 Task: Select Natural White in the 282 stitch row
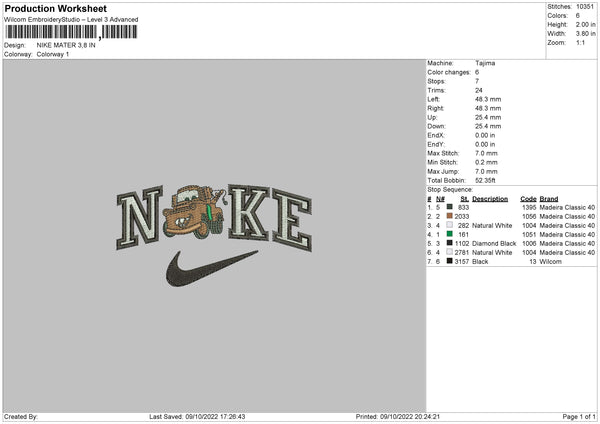(492, 226)
